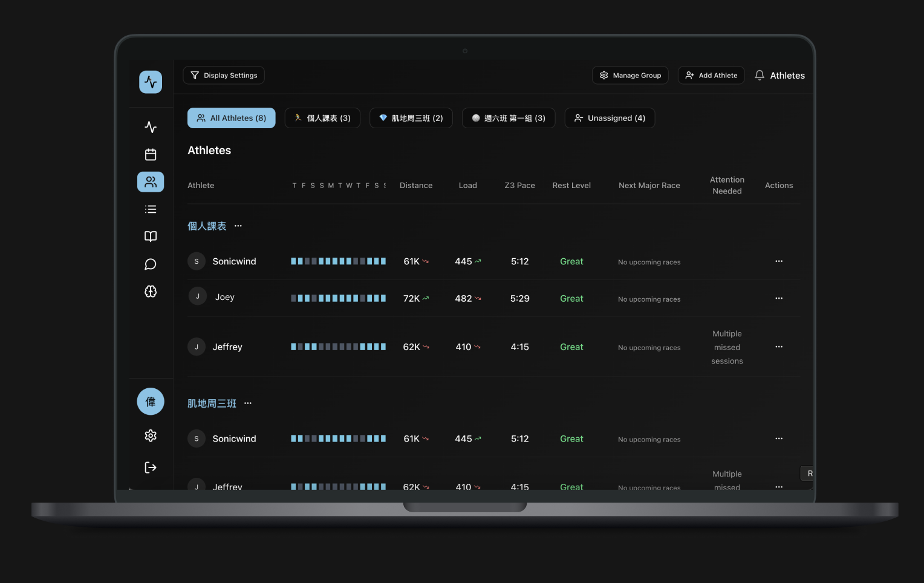Open Display Settings
Viewport: 924px width, 583px height.
(x=224, y=75)
